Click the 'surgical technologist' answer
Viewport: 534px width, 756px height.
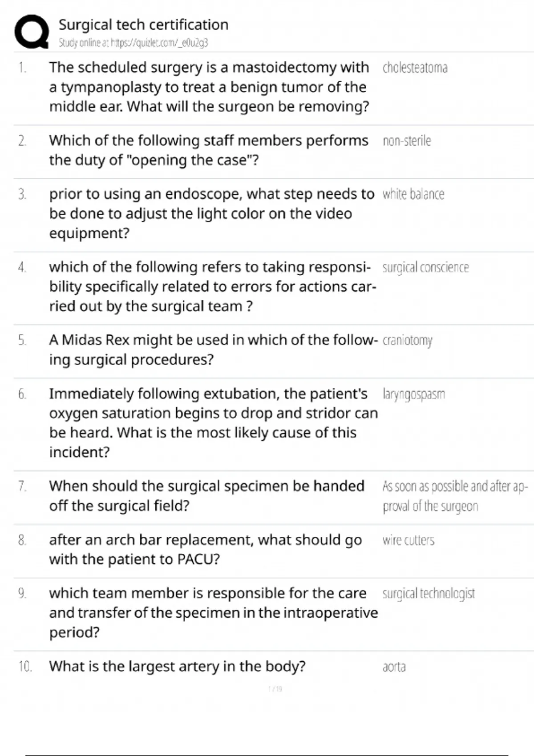click(429, 594)
